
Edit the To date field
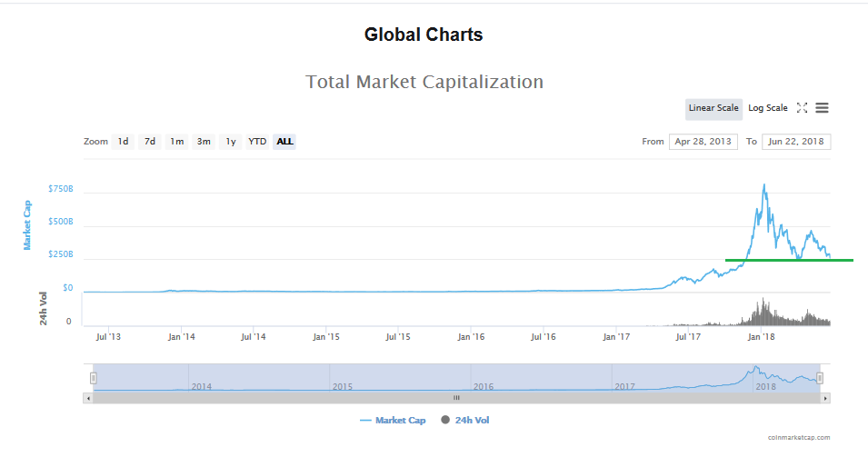click(x=796, y=142)
